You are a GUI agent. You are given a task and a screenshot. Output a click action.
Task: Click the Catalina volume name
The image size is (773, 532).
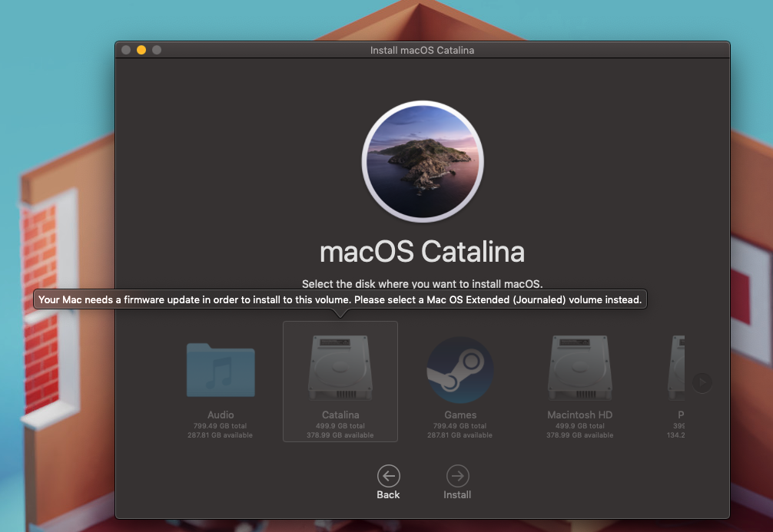(x=340, y=415)
